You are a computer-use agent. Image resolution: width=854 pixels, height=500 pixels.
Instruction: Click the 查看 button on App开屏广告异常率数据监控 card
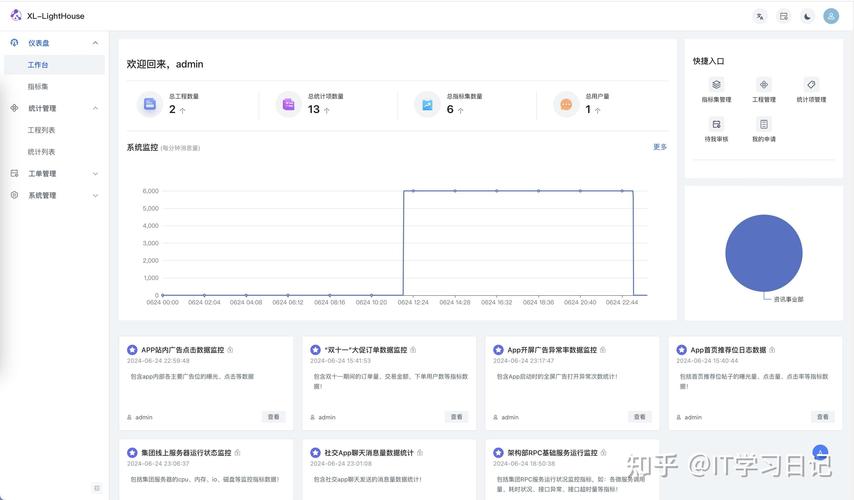click(x=639, y=417)
